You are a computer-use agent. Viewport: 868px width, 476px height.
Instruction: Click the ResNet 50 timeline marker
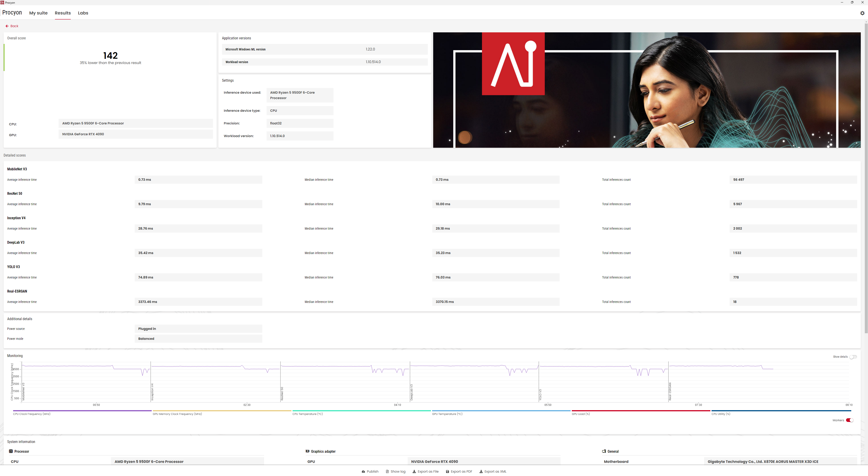click(282, 393)
